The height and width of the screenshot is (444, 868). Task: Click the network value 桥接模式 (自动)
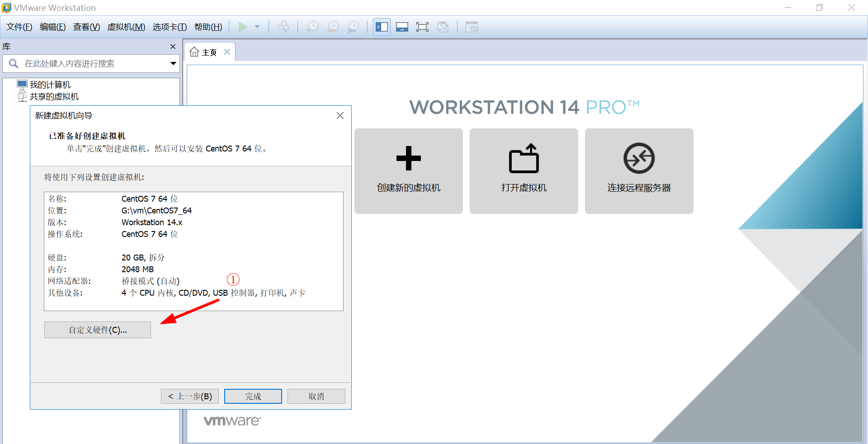(151, 281)
